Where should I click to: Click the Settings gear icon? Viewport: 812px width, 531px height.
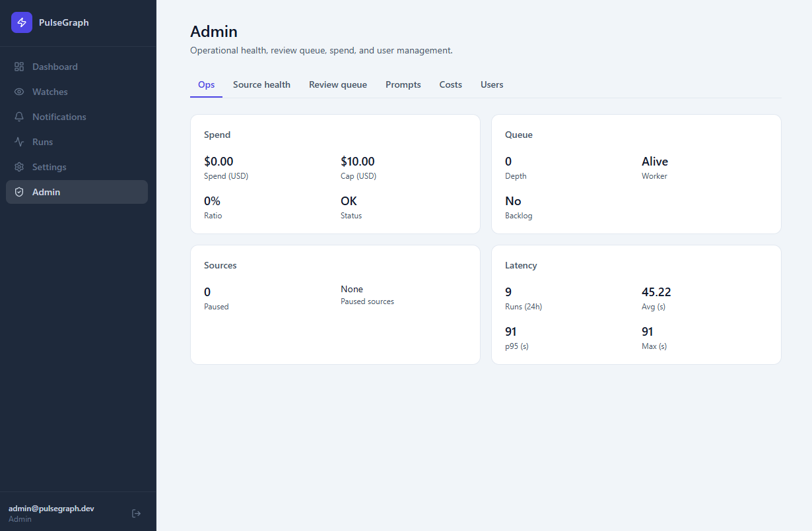19,167
